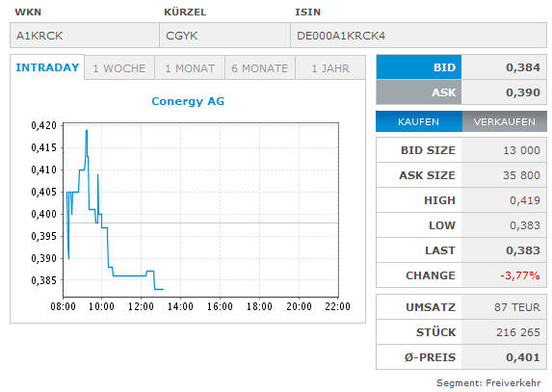Click the KAUFEN button
Image resolution: width=552 pixels, height=392 pixels.
click(x=419, y=121)
